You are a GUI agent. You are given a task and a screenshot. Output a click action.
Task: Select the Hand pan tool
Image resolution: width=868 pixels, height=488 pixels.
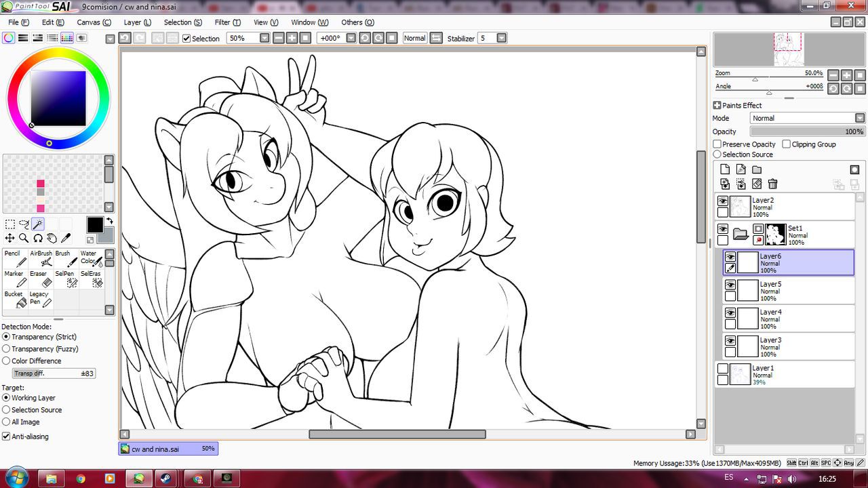click(x=52, y=238)
